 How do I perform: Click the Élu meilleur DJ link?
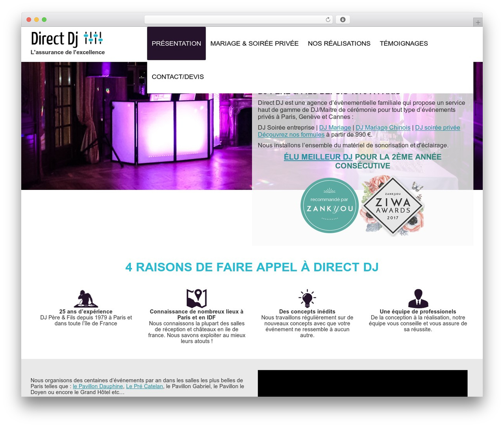[x=318, y=157]
